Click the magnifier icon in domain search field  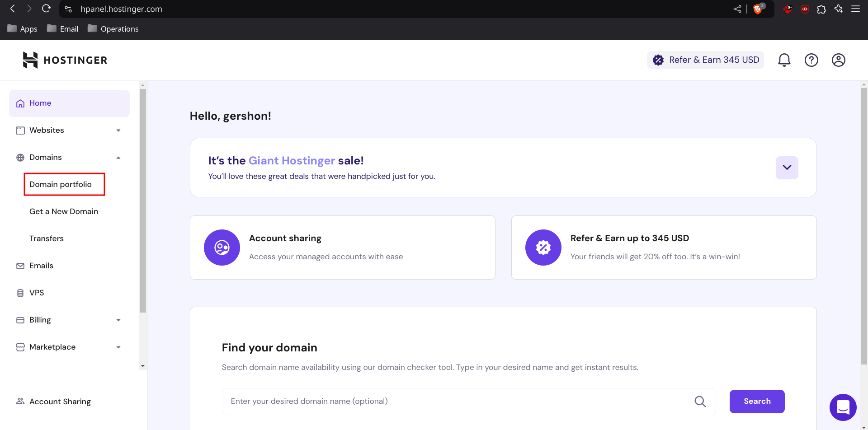click(x=700, y=401)
